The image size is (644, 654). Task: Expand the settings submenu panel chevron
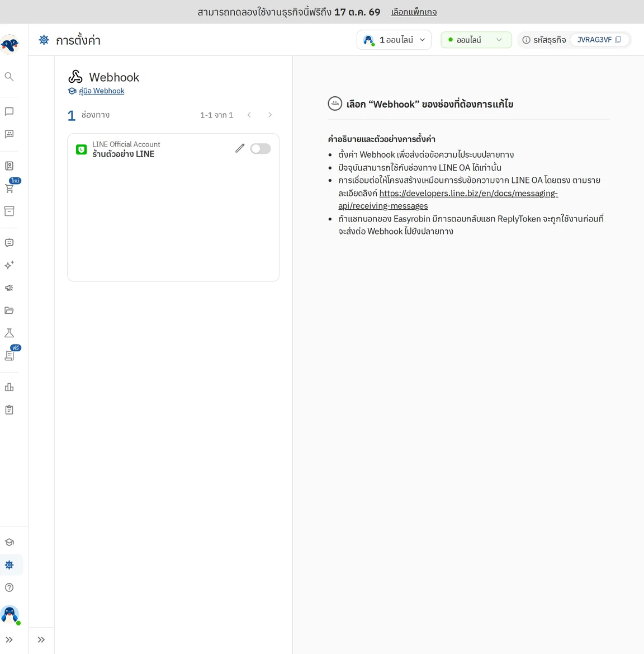(41, 639)
